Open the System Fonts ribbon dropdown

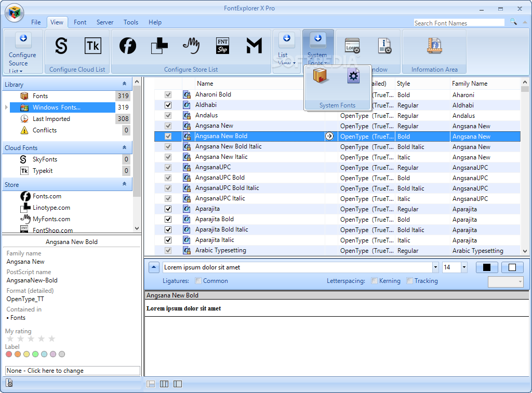tap(317, 48)
